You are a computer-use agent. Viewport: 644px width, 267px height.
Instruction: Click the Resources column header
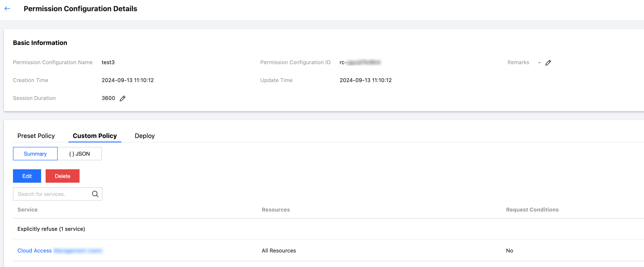coord(276,210)
